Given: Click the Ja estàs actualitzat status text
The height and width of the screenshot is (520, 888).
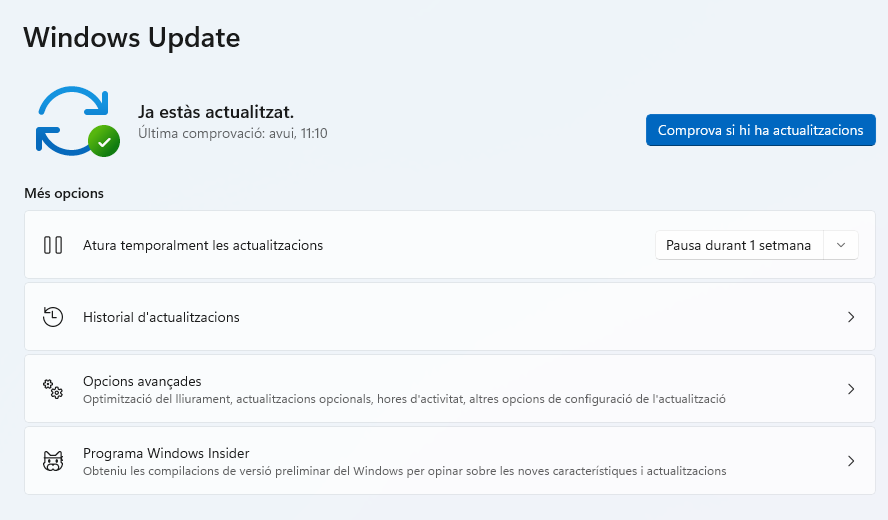Looking at the screenshot, I should pos(215,112).
